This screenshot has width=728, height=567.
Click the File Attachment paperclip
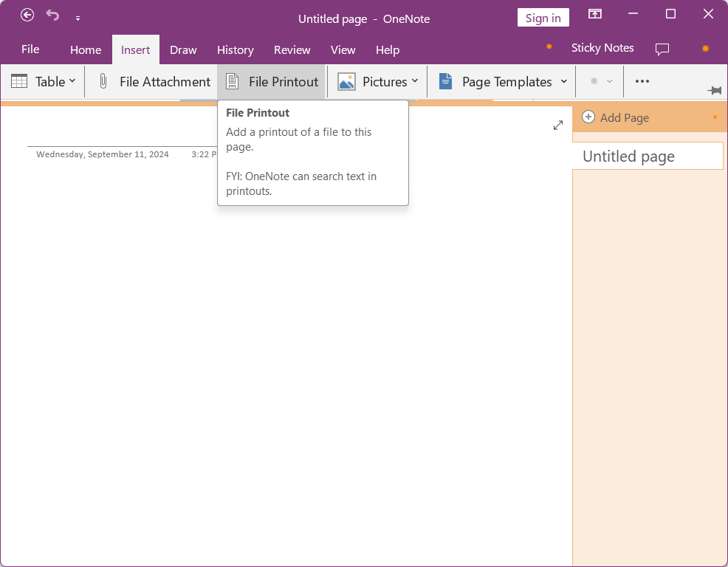[x=103, y=81]
